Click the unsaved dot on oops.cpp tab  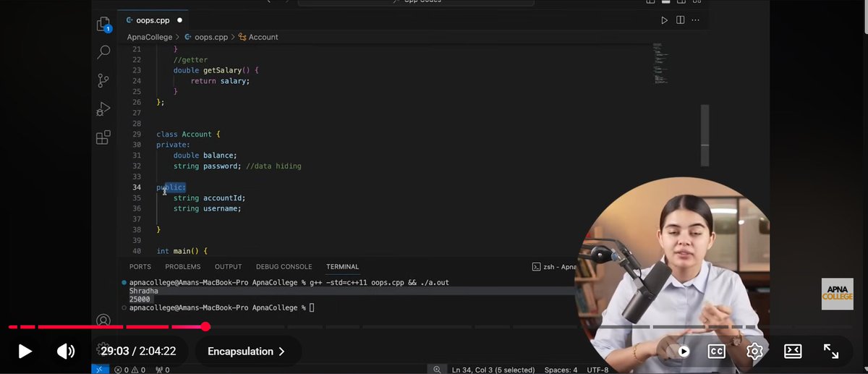tap(180, 20)
